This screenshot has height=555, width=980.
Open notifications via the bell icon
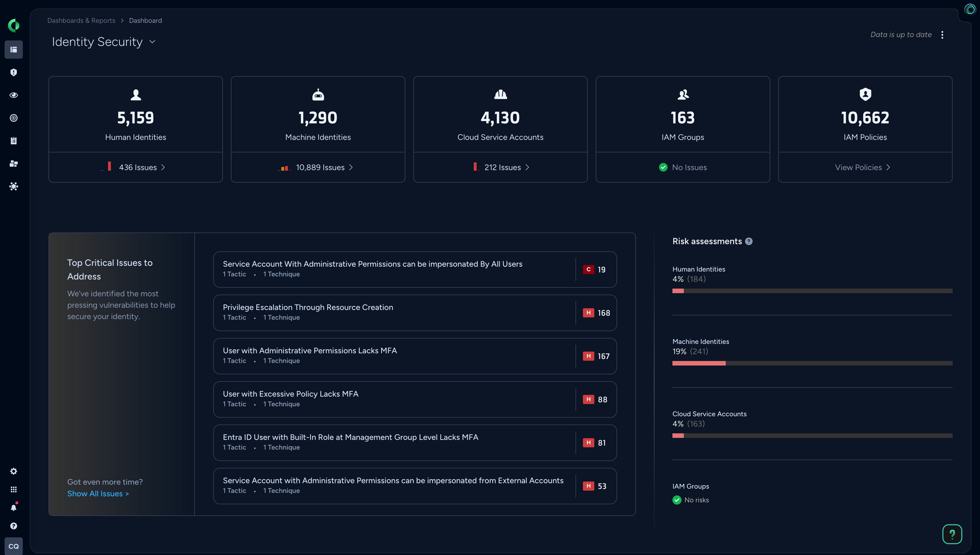(x=14, y=507)
